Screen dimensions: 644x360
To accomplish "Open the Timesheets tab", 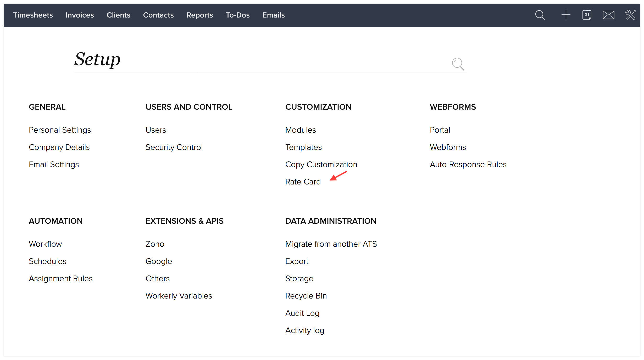I will pyautogui.click(x=33, y=15).
